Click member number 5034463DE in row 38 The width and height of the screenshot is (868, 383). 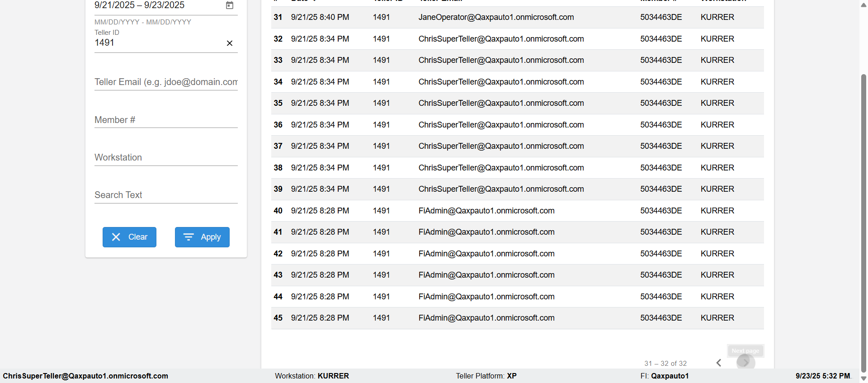pos(660,168)
